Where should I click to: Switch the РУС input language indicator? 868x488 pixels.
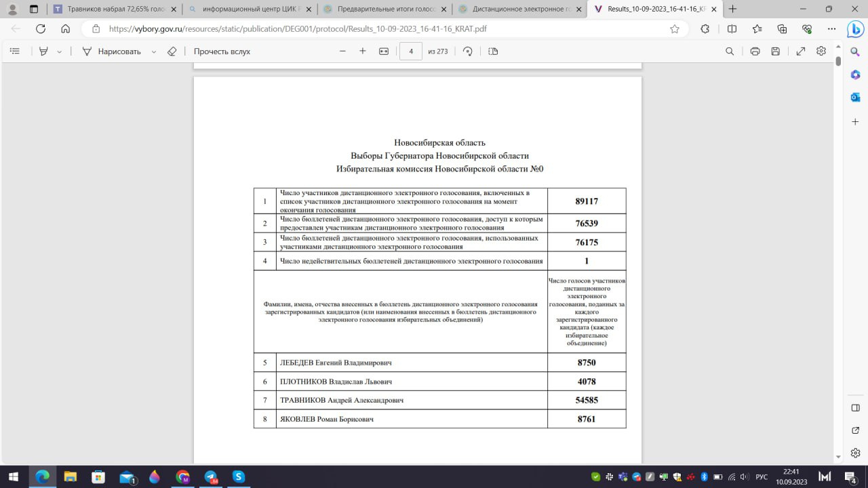762,476
